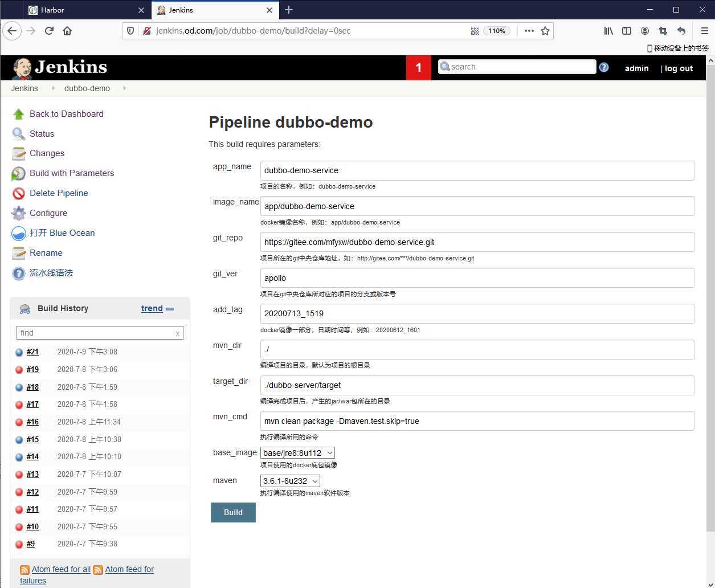Open Changes in the side menu

pyautogui.click(x=47, y=153)
